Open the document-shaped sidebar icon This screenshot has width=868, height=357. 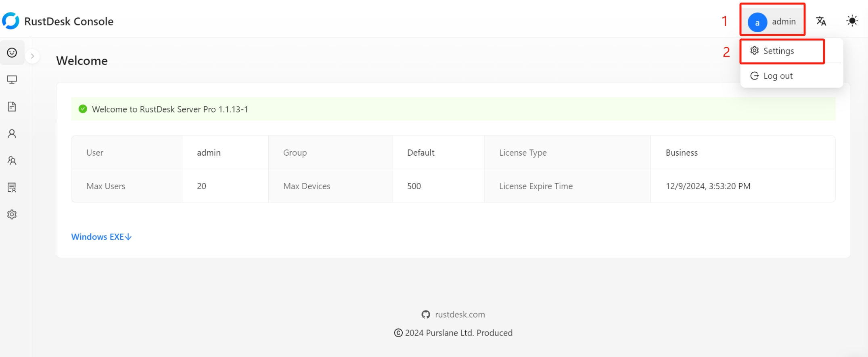coord(12,107)
